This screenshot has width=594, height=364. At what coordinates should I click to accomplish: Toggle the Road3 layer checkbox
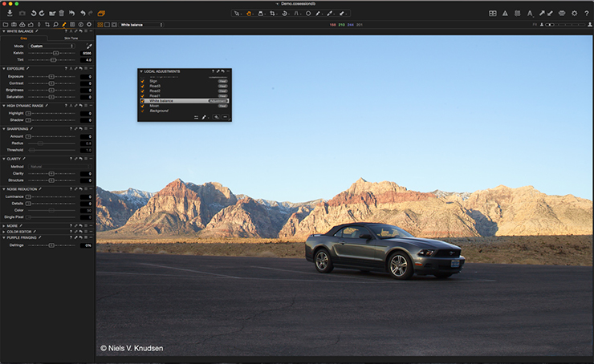142,86
